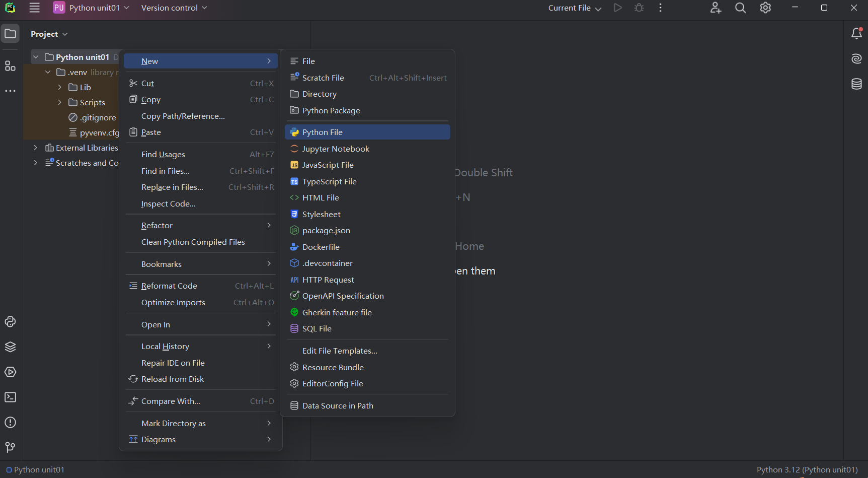
Task: Create a new Scratch File
Action: (x=367, y=78)
